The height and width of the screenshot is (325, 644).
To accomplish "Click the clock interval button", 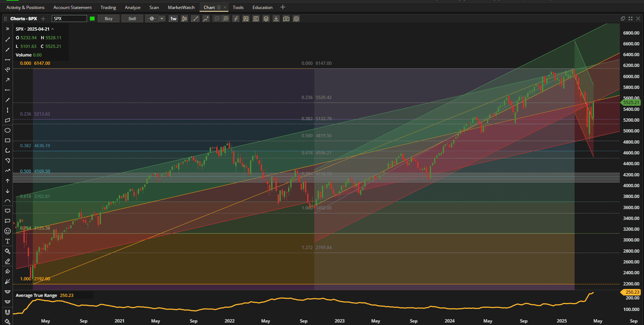I will click(152, 19).
